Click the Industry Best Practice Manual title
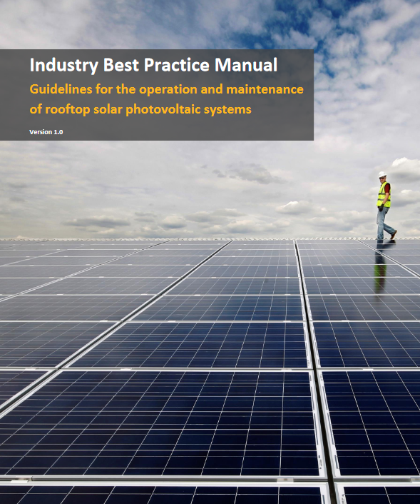420x504 pixels. pyautogui.click(x=153, y=65)
